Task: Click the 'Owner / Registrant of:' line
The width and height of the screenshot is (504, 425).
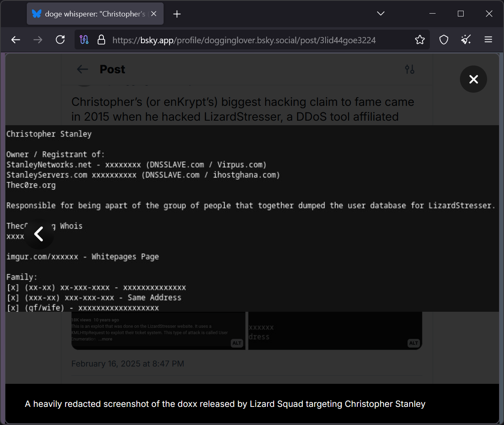Action: pyautogui.click(x=56, y=154)
